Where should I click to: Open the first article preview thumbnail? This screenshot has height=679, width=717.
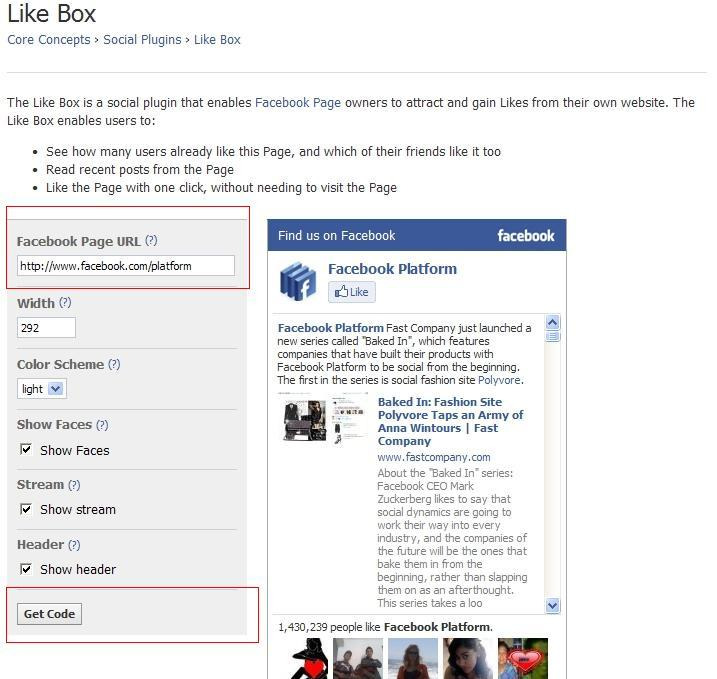tap(303, 419)
